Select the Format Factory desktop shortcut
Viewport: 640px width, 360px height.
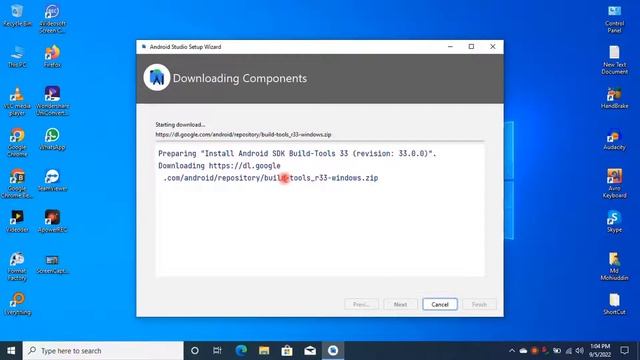point(17,267)
